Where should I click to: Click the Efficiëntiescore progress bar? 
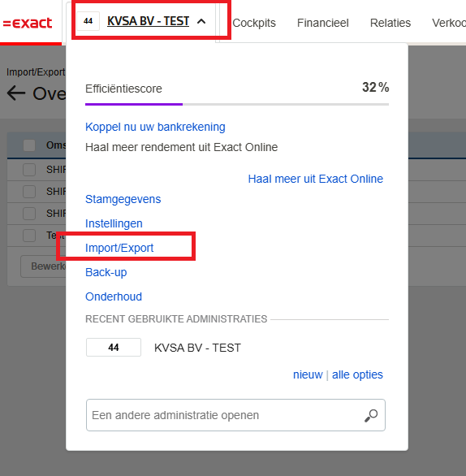[237, 104]
